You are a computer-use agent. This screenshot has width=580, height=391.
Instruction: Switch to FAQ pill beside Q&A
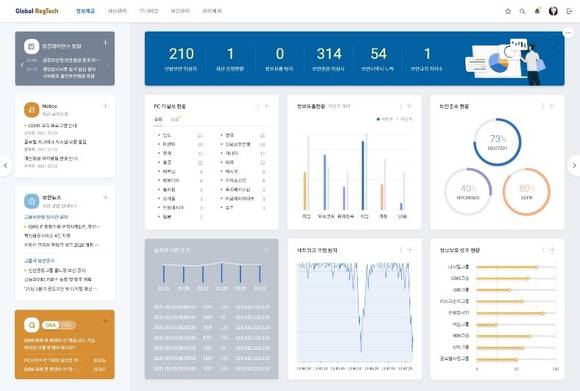point(67,325)
